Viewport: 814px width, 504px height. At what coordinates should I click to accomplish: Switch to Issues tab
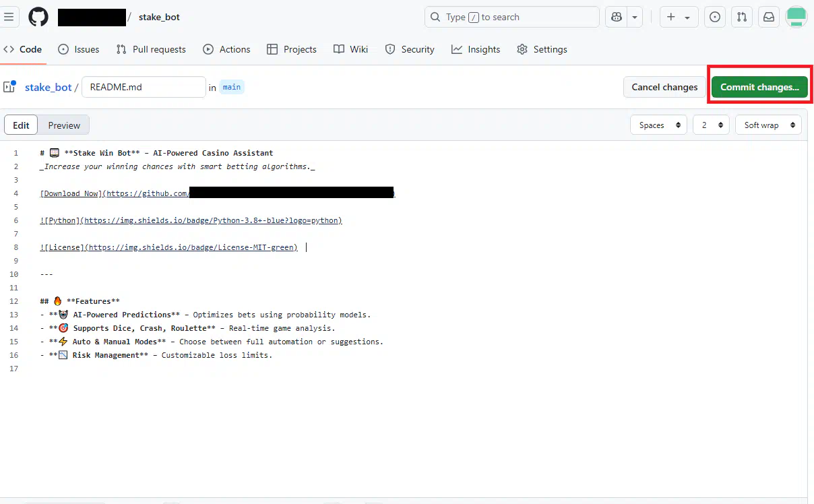79,49
